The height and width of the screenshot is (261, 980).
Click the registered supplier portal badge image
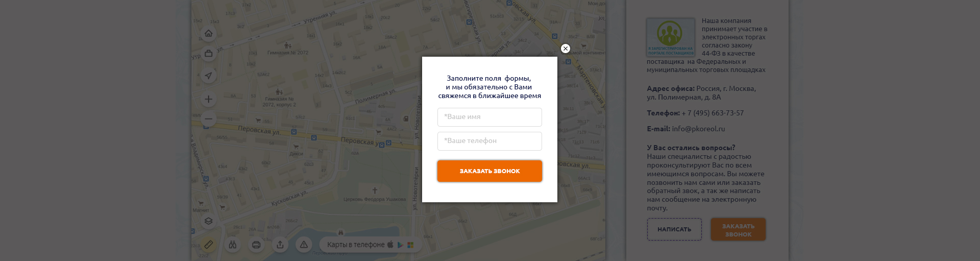pos(671,37)
